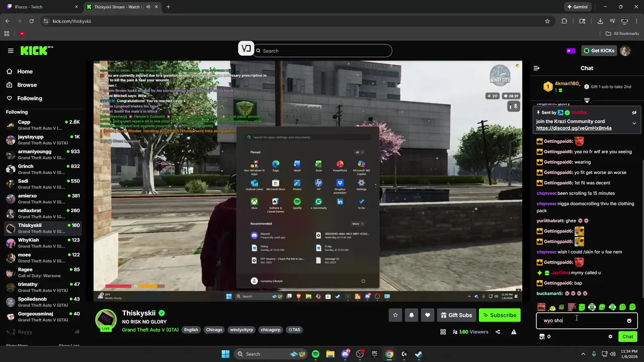Screen dimensions: 644x362
Task: Reload the page
Action: click(31, 21)
